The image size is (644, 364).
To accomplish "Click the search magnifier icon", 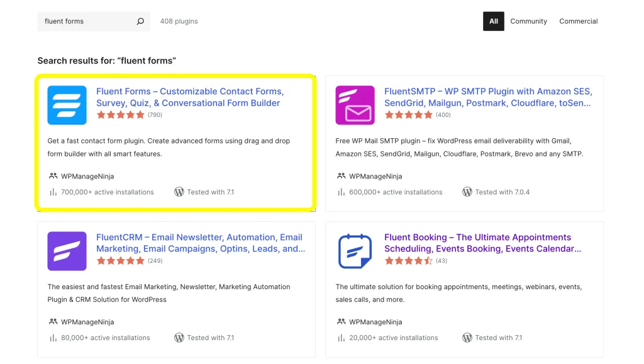I will 140,21.
